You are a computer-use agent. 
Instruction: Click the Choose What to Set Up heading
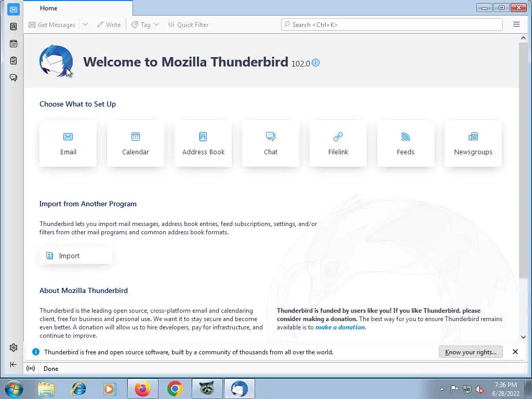coord(78,104)
